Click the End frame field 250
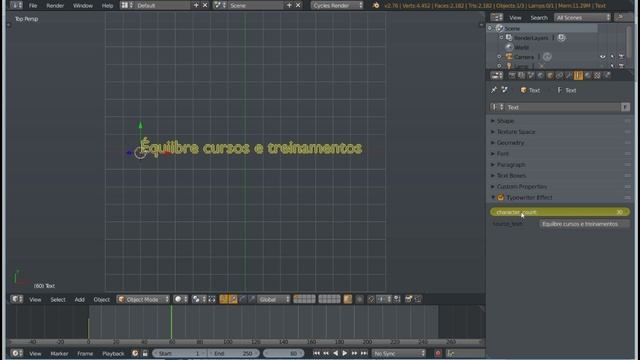 (233, 353)
